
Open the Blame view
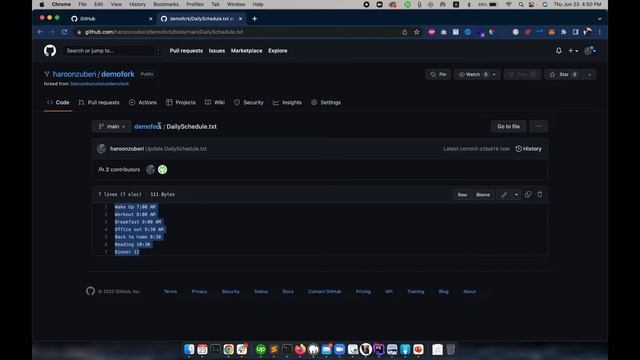482,195
